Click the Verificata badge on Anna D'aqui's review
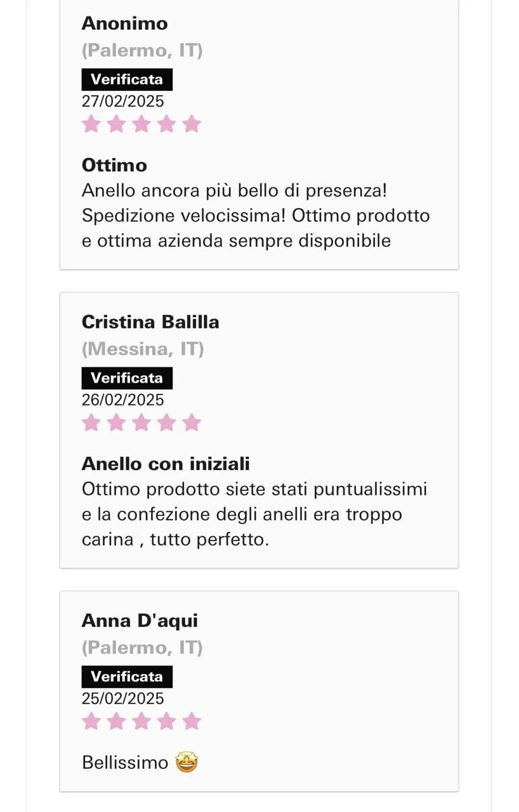 [x=127, y=677]
